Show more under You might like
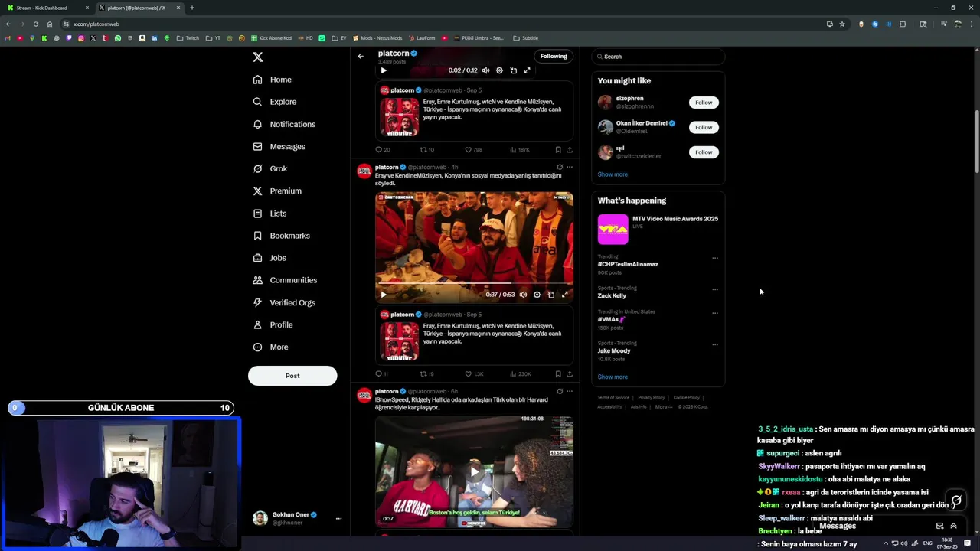 pos(612,174)
